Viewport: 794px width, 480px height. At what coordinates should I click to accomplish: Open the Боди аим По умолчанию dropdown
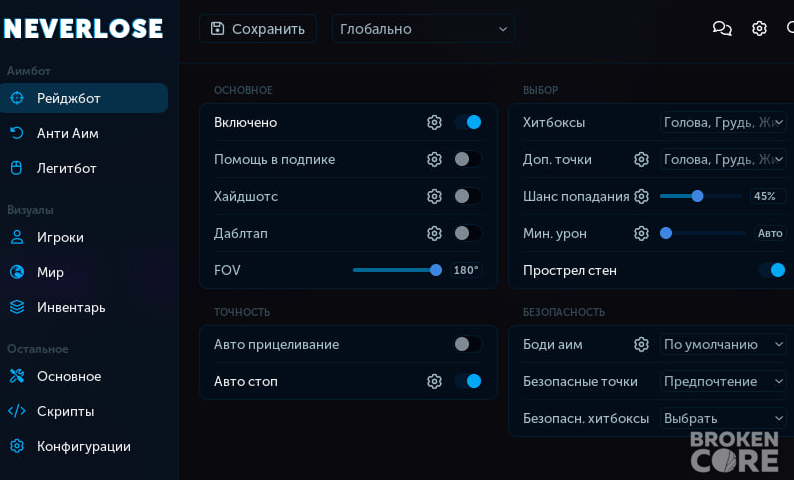[x=723, y=344]
